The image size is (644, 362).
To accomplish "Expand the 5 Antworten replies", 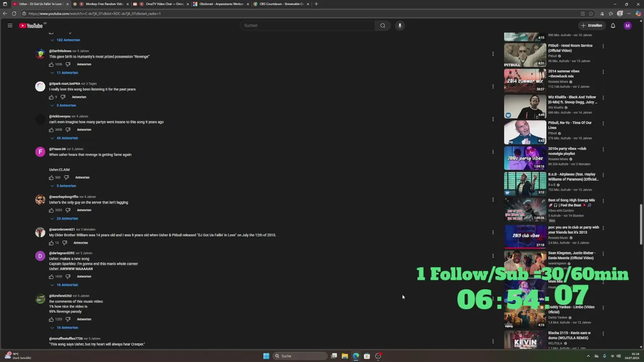I will point(63,186).
